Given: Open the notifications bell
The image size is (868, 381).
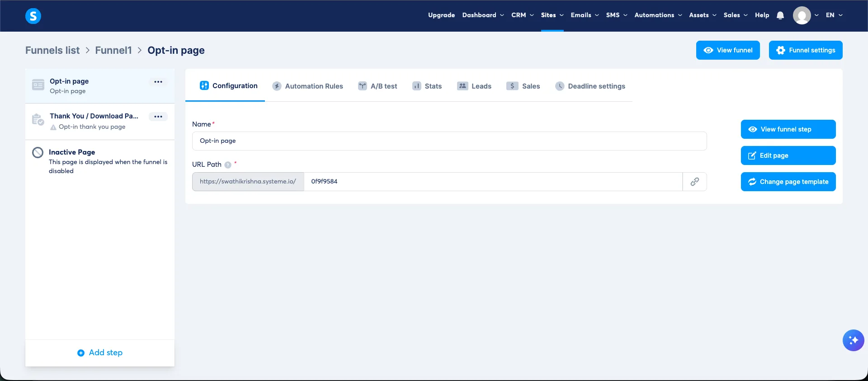Looking at the screenshot, I should tap(780, 15).
